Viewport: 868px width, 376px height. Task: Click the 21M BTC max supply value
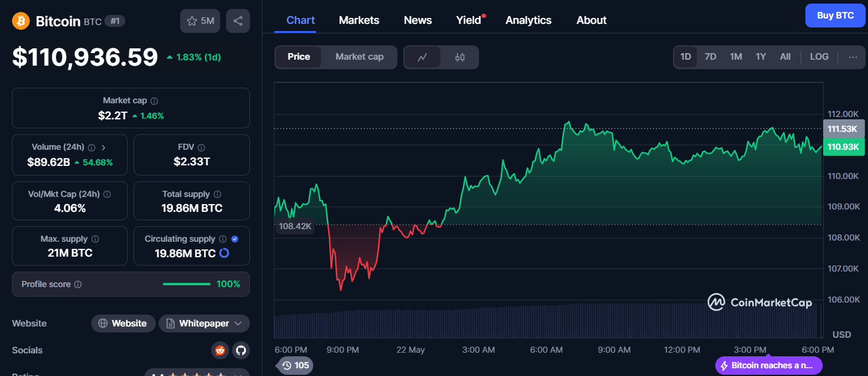pos(70,253)
